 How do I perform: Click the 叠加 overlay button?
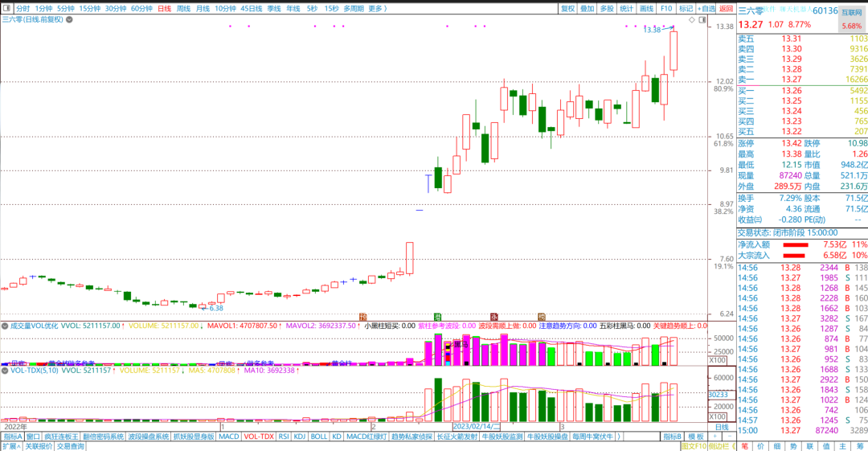pyautogui.click(x=588, y=9)
